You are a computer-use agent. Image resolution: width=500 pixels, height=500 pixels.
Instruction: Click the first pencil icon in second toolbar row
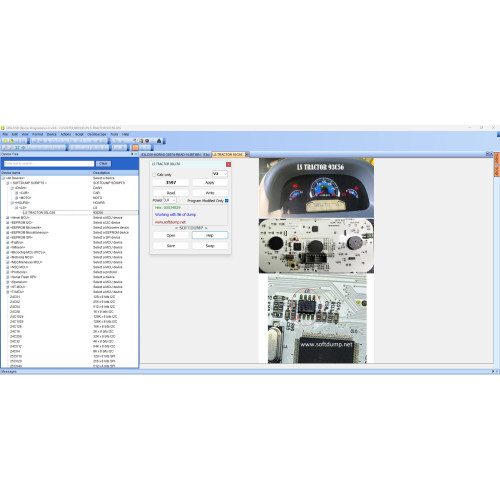(x=5, y=147)
